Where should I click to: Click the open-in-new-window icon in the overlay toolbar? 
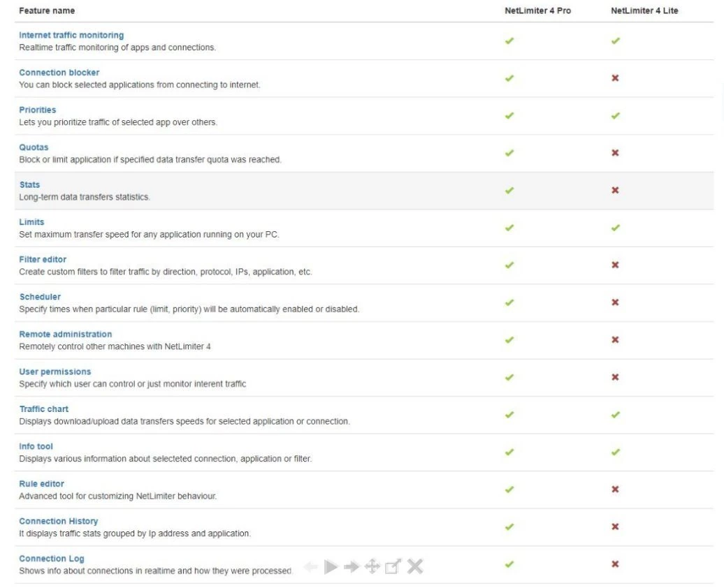point(393,566)
